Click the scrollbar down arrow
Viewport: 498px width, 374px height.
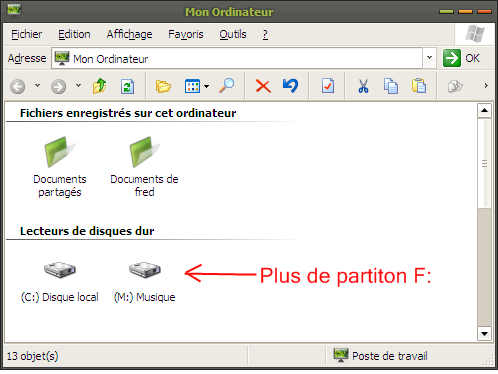coord(484,333)
